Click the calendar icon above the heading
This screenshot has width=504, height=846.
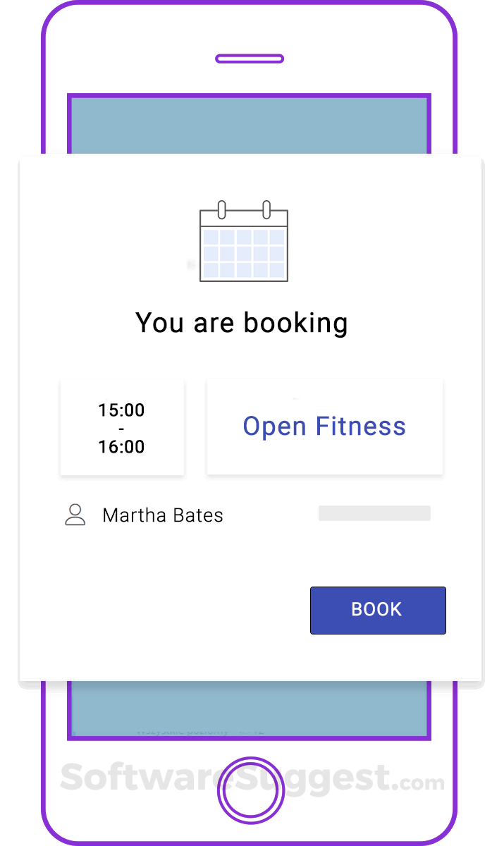[x=244, y=242]
